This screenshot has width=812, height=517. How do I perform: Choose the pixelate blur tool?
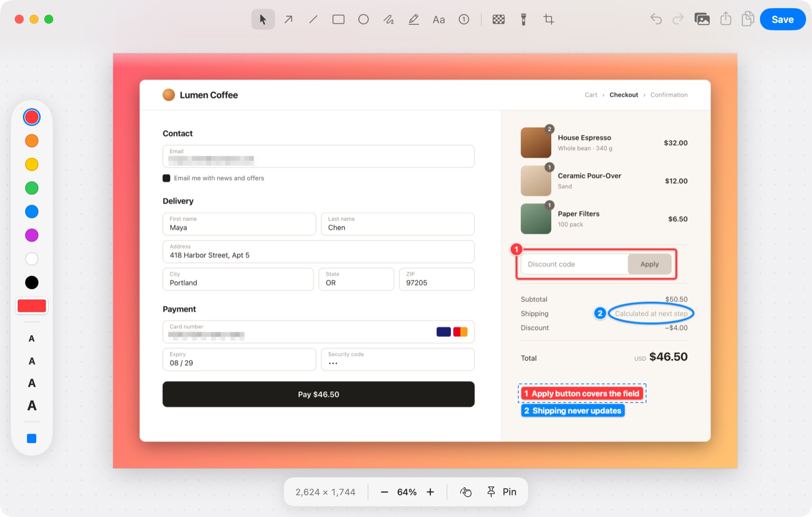point(498,19)
